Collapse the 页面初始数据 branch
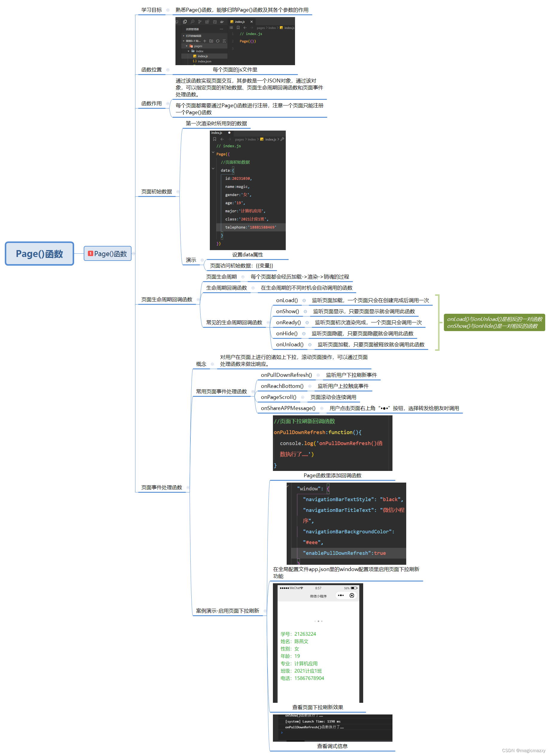The width and height of the screenshot is (550, 756). (x=178, y=192)
